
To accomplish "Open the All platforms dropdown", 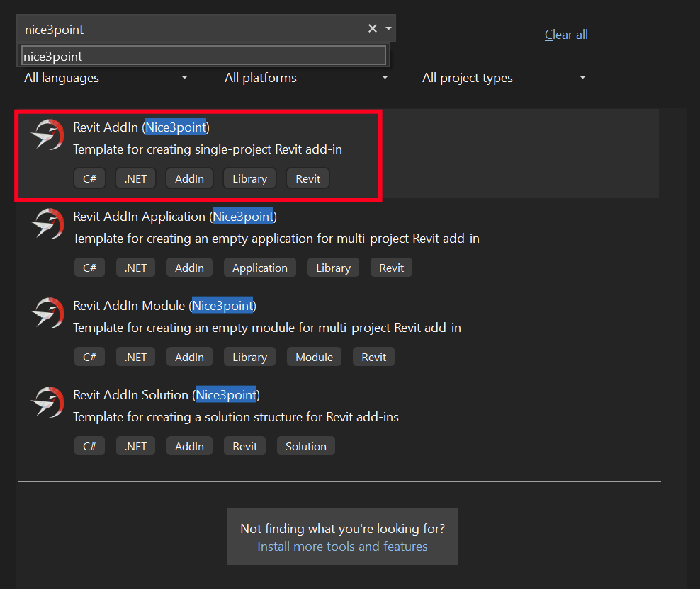I will (306, 78).
